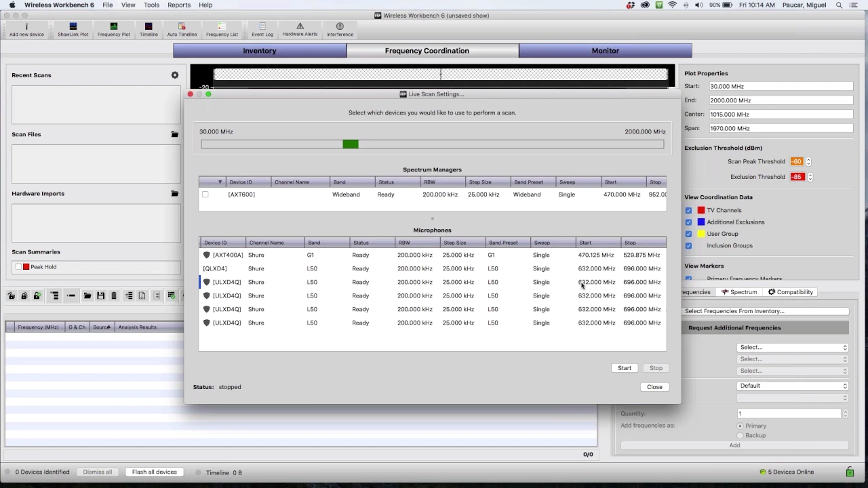The width and height of the screenshot is (868, 488).
Task: Open the Timeline toolbar icon
Action: pyautogui.click(x=149, y=30)
